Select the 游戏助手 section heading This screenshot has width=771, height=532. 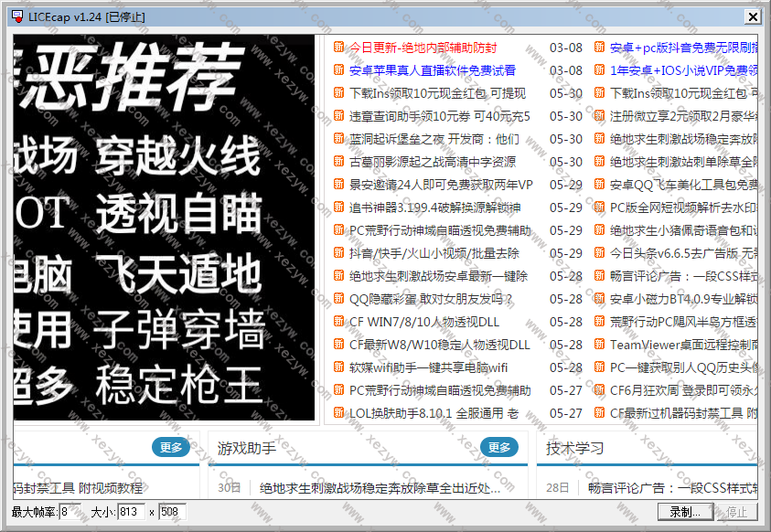(247, 448)
